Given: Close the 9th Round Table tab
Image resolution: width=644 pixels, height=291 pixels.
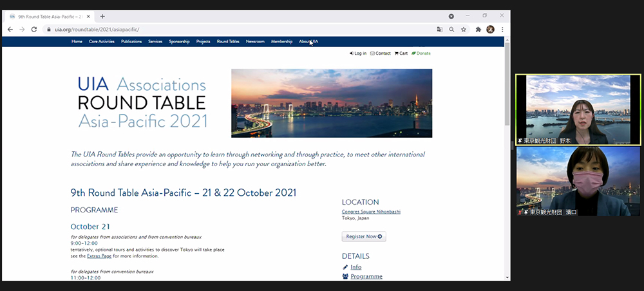Looking at the screenshot, I should (x=88, y=17).
